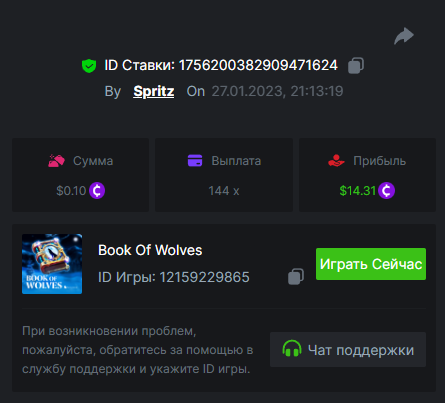Copy the bet ID number
Screen dimensions: 445x403
(356, 65)
